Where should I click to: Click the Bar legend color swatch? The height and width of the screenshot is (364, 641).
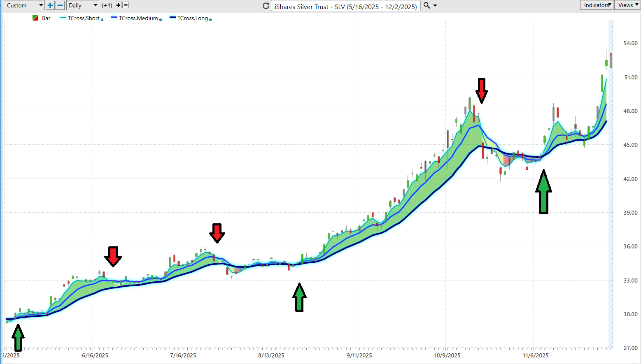35,18
